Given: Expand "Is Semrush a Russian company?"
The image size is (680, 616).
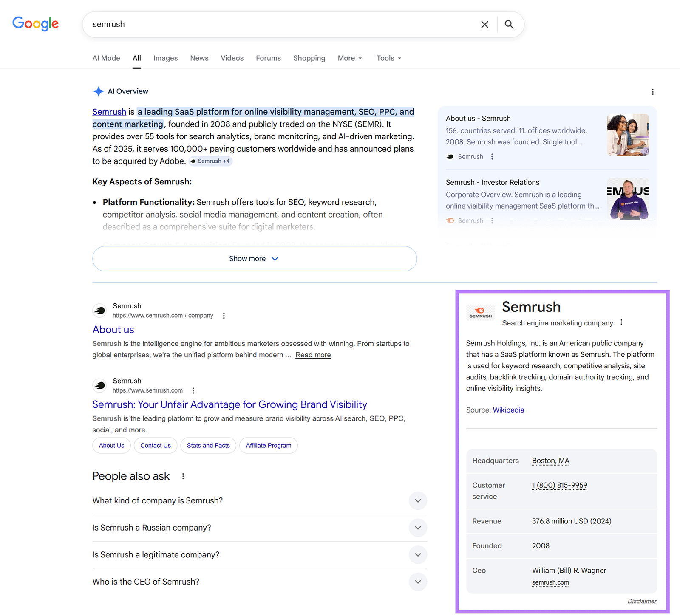Looking at the screenshot, I should click(418, 528).
